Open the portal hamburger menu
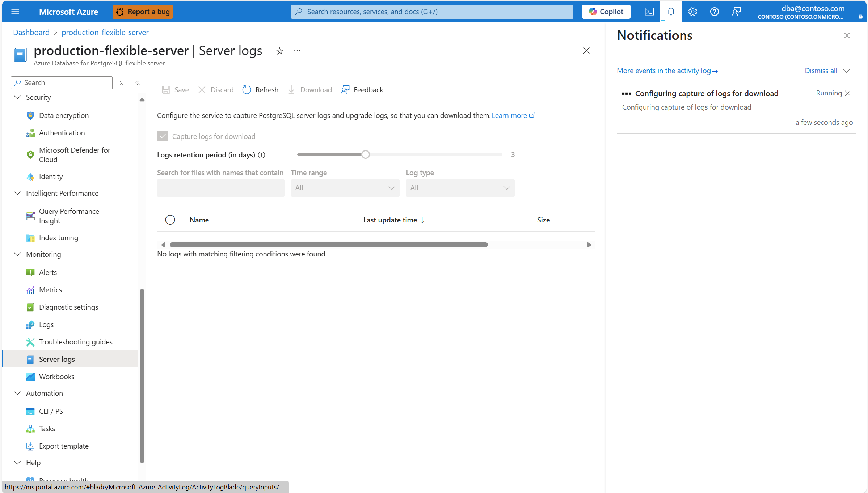Viewport: 868px width, 493px height. (x=15, y=12)
